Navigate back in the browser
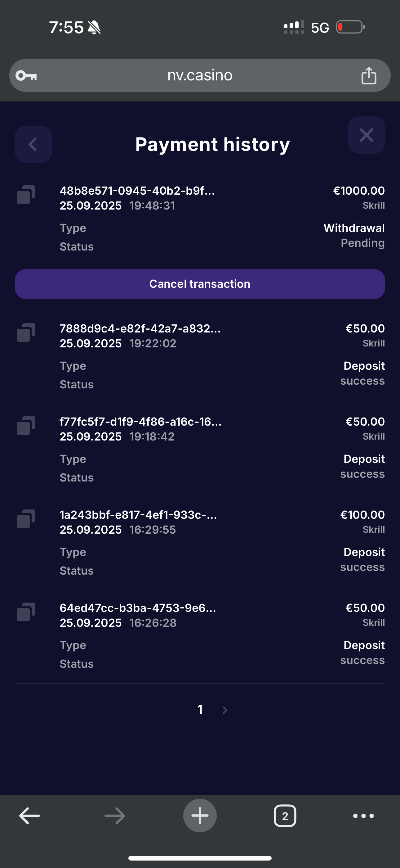 pos(30,816)
